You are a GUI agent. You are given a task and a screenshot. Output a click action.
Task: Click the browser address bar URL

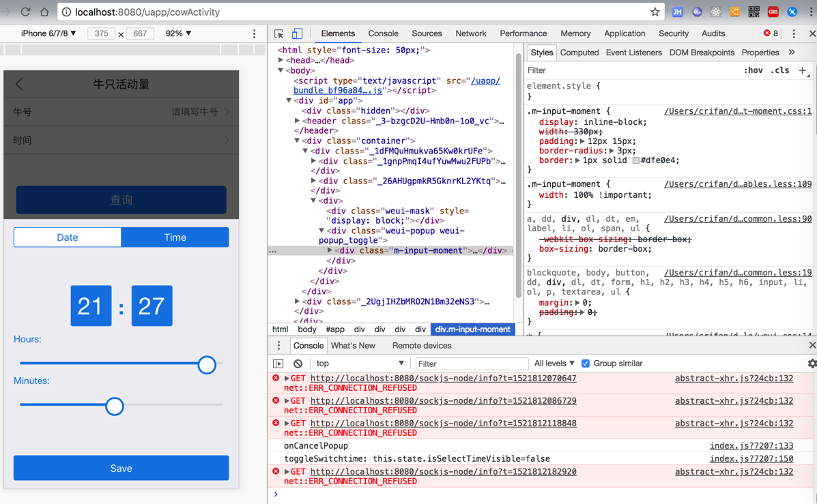(x=147, y=12)
